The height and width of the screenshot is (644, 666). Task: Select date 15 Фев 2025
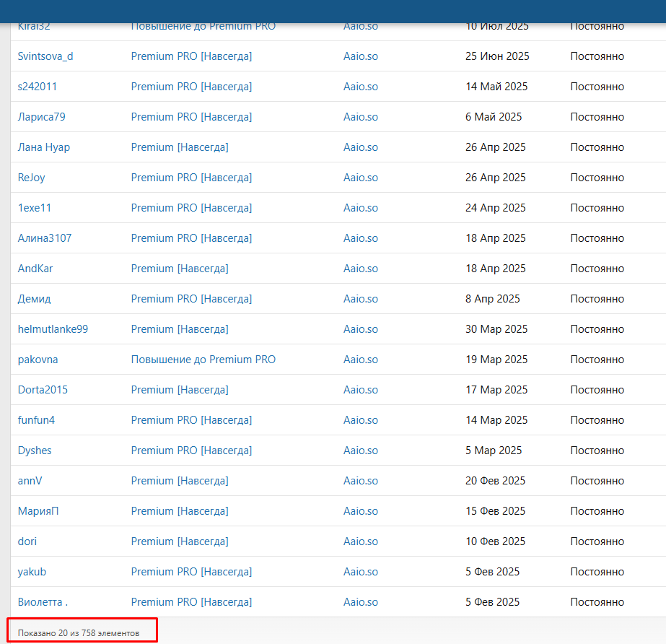495,511
